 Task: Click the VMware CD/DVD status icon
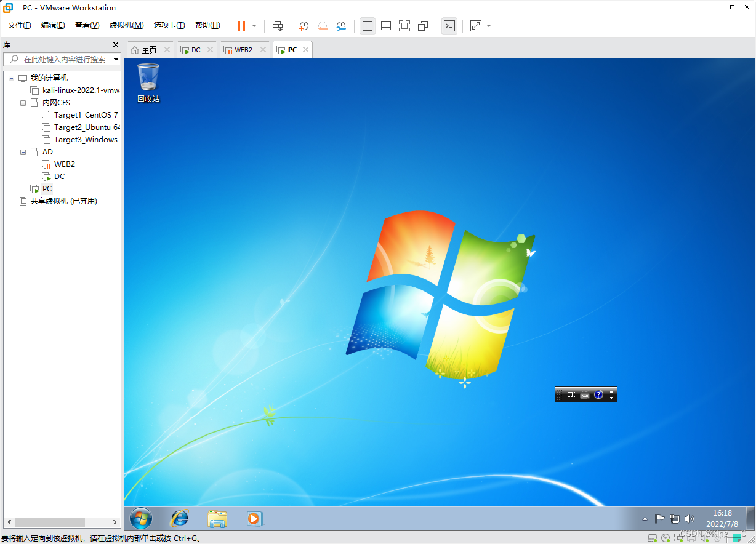(666, 538)
